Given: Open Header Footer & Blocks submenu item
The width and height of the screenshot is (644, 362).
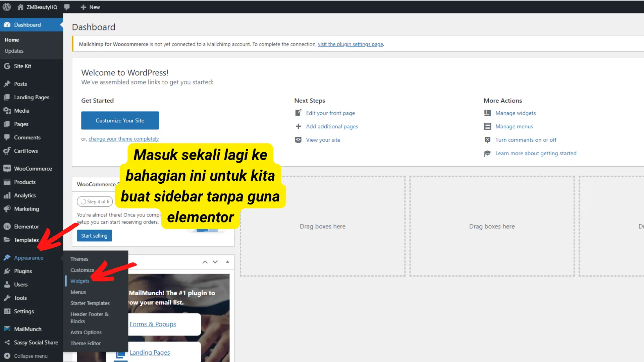Looking at the screenshot, I should [x=90, y=317].
